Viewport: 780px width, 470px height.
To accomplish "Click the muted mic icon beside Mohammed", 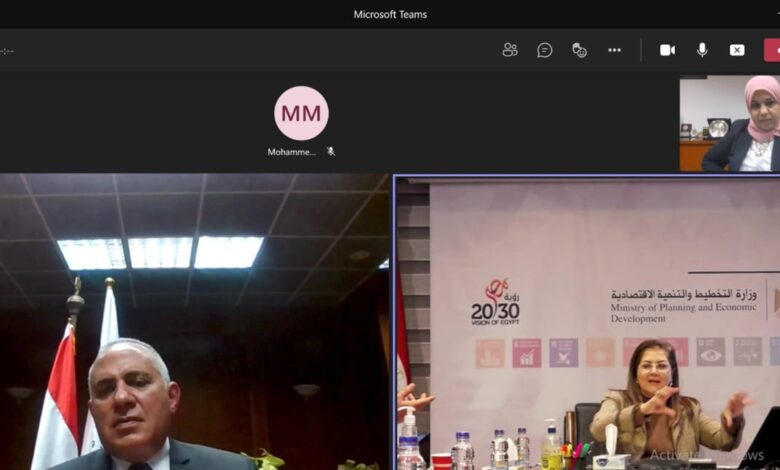I will point(330,152).
